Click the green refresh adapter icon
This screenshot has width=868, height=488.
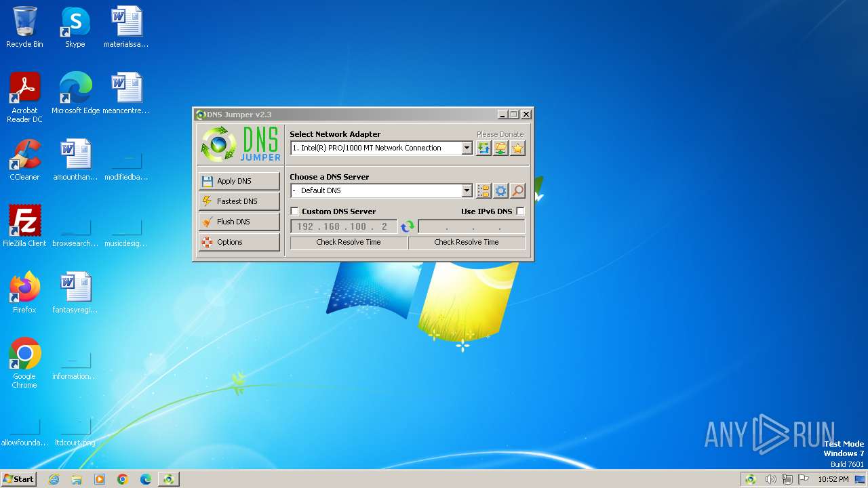(x=484, y=148)
